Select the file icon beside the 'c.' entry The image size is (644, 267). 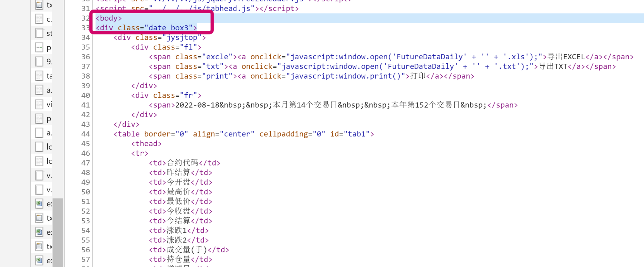(x=39, y=19)
